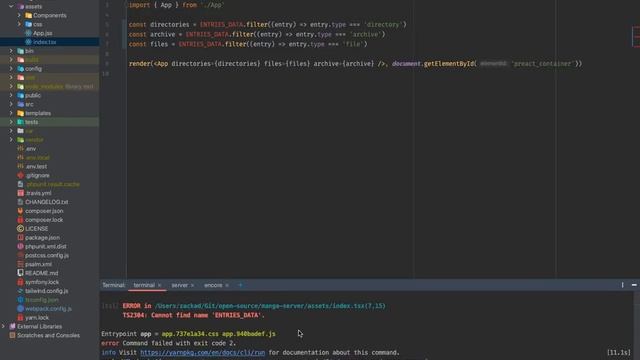Select .env.test in project tree

point(36,167)
